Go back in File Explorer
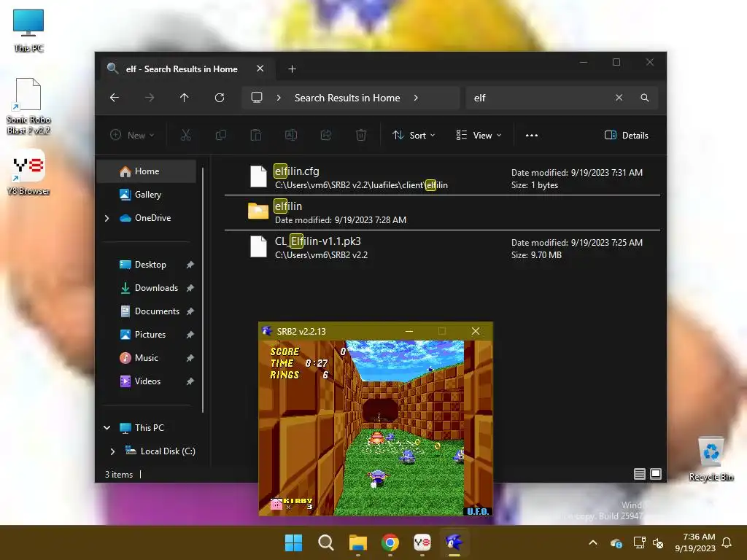Screen dimensions: 747x560 115,98
